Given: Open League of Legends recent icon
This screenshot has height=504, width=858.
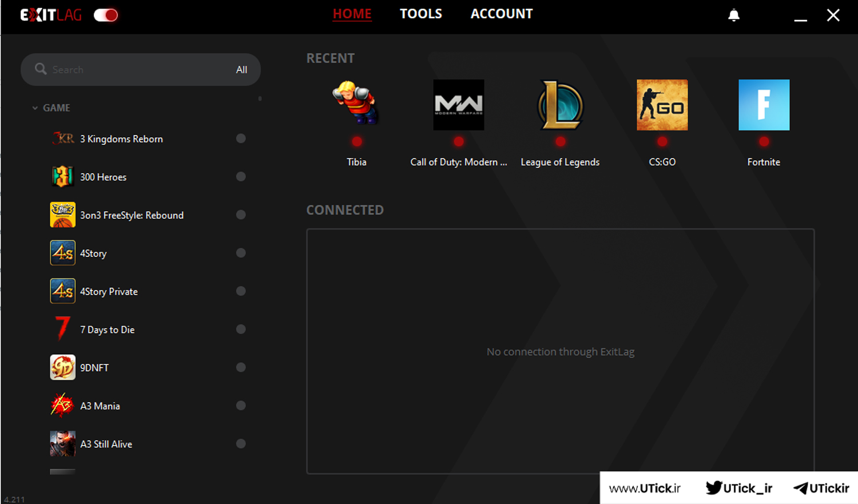Looking at the screenshot, I should click(x=561, y=105).
